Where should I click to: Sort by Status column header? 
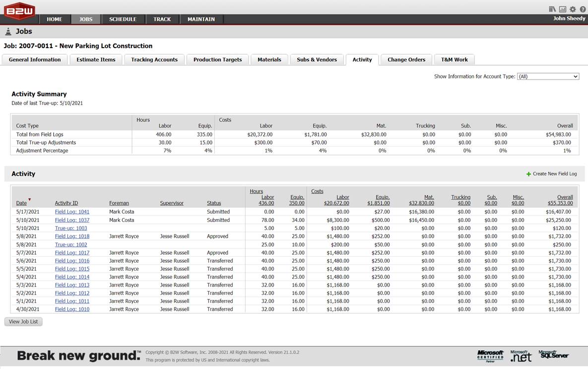coord(214,203)
